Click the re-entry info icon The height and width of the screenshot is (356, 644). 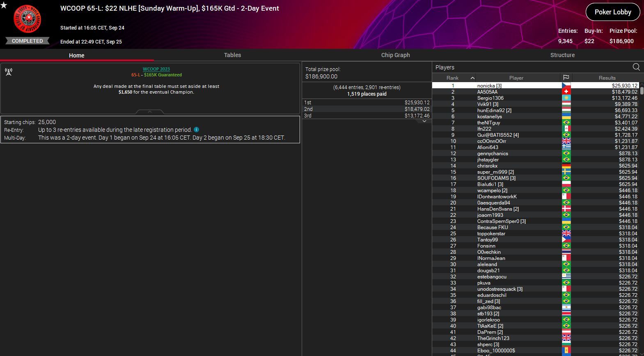(x=197, y=129)
